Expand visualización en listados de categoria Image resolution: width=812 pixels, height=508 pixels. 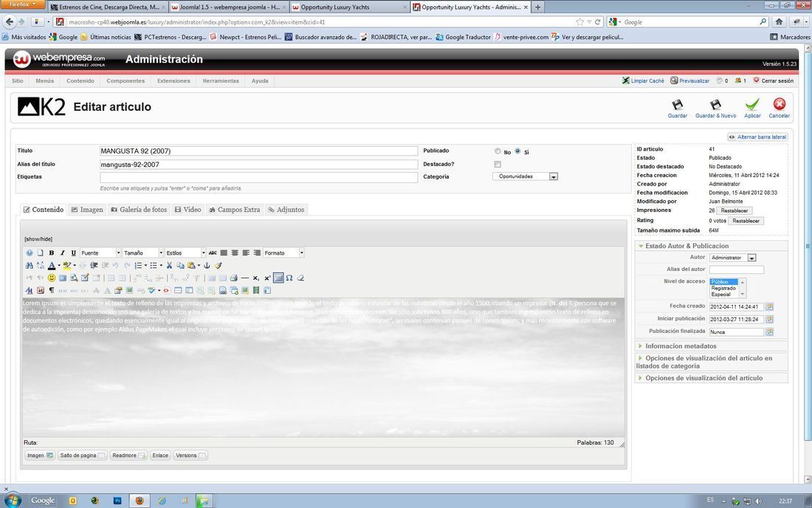click(x=704, y=362)
